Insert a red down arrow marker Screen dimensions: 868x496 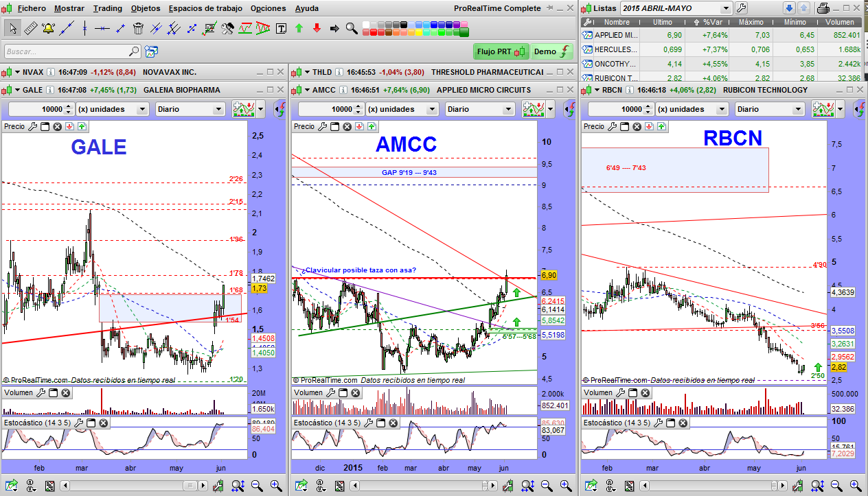pos(317,28)
